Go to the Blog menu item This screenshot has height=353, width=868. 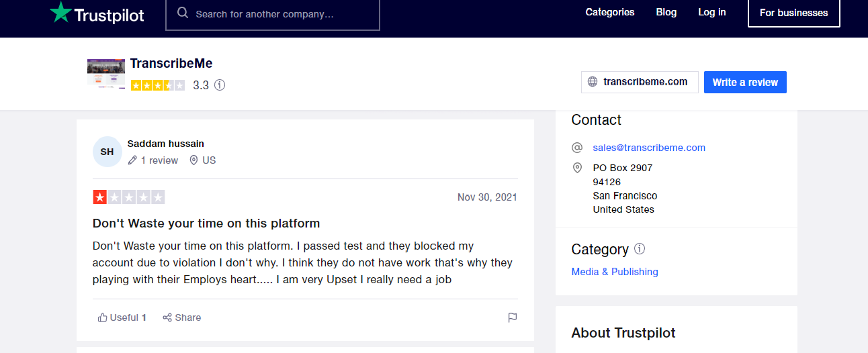click(x=666, y=12)
